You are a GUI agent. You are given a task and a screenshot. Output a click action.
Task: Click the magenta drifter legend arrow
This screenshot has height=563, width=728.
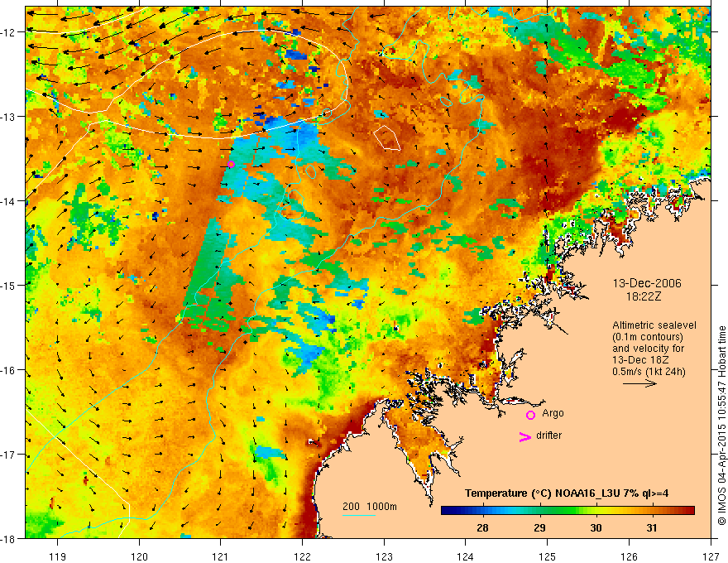coord(525,437)
